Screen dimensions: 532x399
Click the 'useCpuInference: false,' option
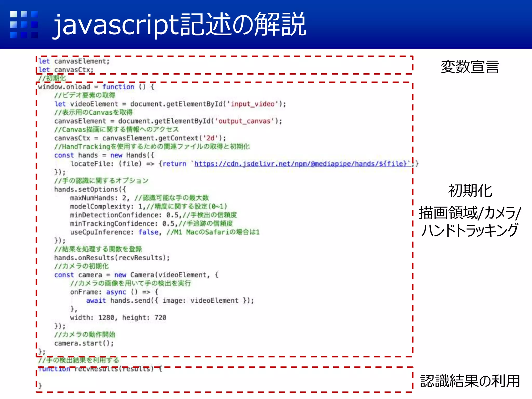[116, 232]
